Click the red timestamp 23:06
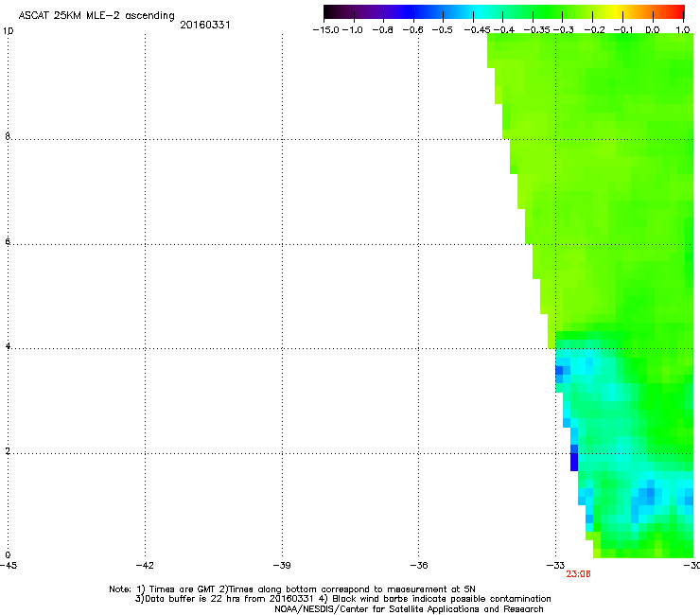 click(x=578, y=574)
